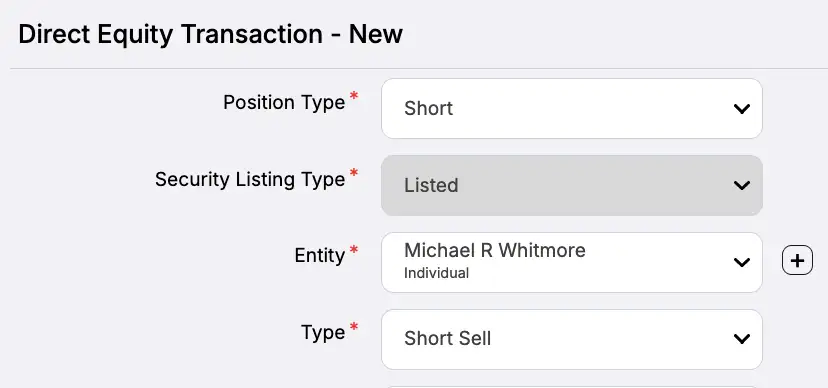Click the Individual subtext under entity name
This screenshot has width=828, height=388.
pyautogui.click(x=436, y=273)
